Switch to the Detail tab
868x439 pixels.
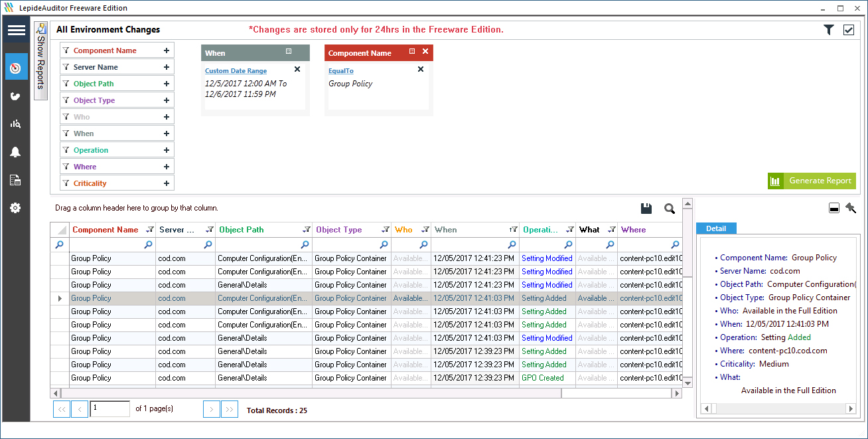[716, 228]
